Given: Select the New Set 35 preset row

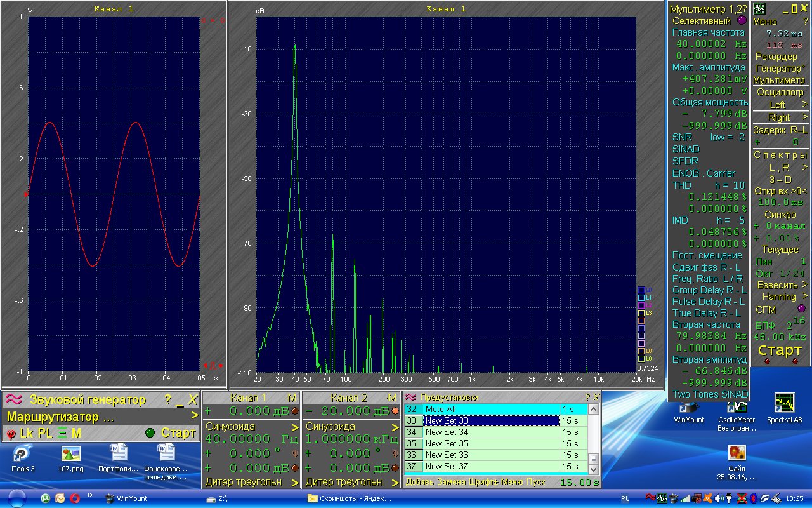Looking at the screenshot, I should (x=496, y=443).
